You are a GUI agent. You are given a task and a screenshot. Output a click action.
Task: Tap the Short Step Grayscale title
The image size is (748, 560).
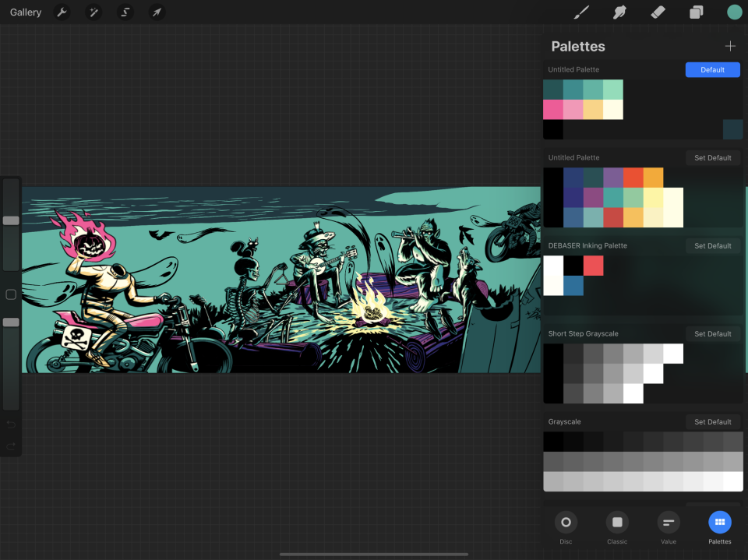(x=583, y=334)
